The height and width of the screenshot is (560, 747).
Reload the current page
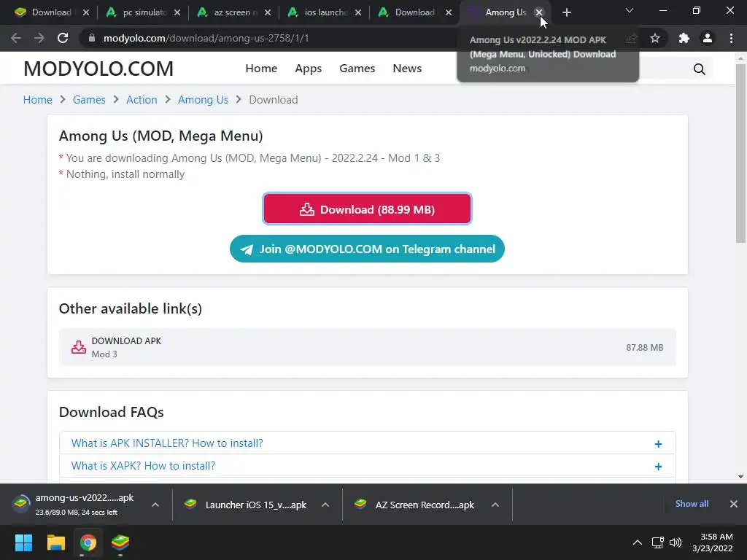click(x=63, y=38)
